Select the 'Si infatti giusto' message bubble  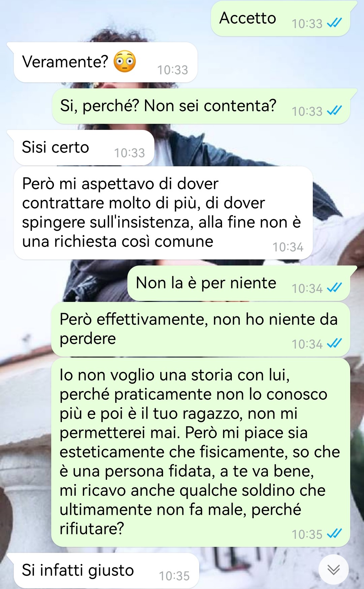106,571
